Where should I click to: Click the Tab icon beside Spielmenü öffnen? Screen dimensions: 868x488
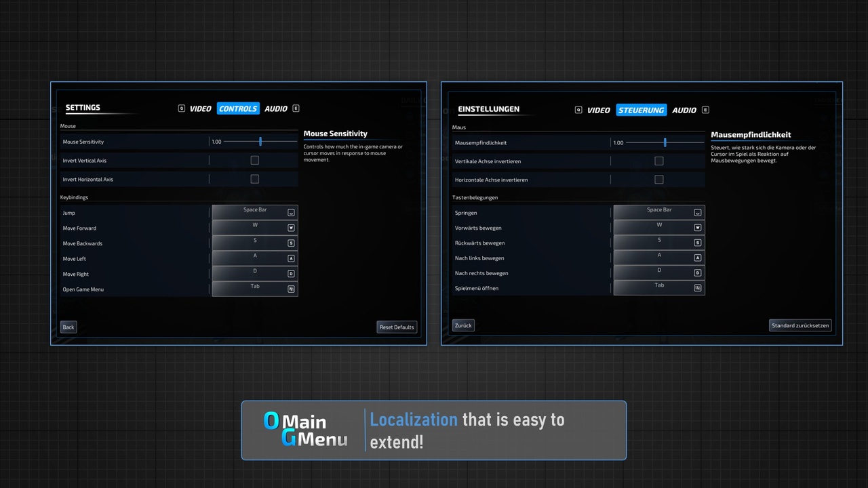click(697, 287)
